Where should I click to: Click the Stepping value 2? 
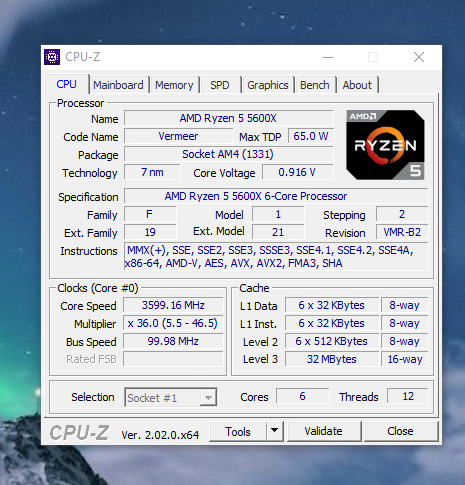tap(402, 214)
